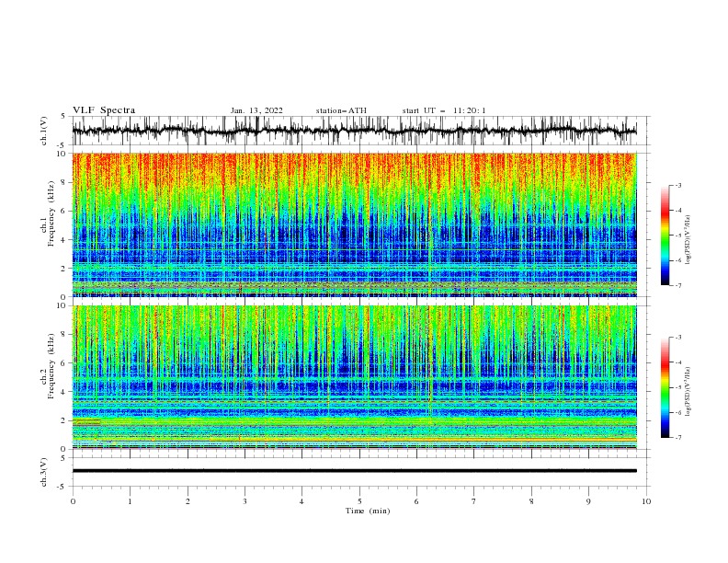This screenshot has width=728, height=563.
Task: Click time-axis tick label "2"
Action: pos(188,501)
